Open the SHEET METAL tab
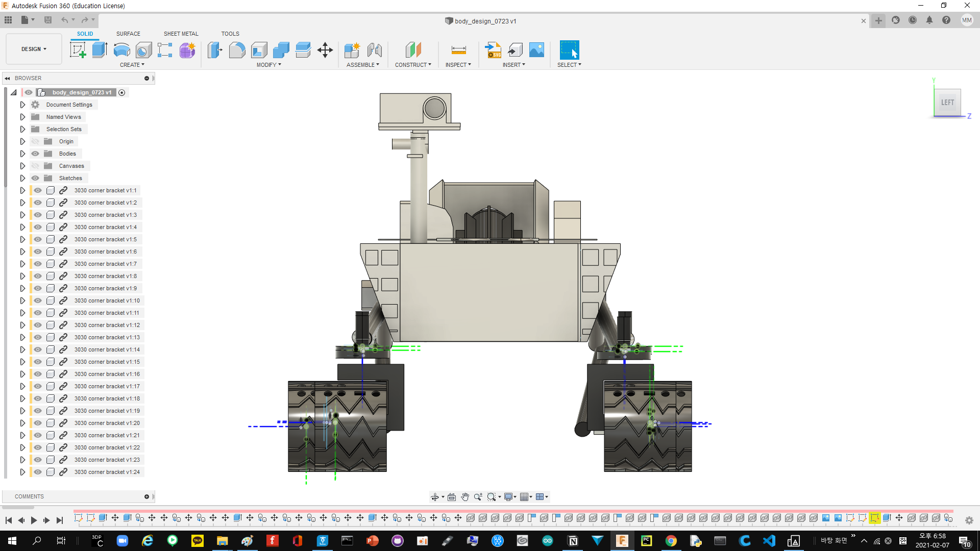 point(181,34)
